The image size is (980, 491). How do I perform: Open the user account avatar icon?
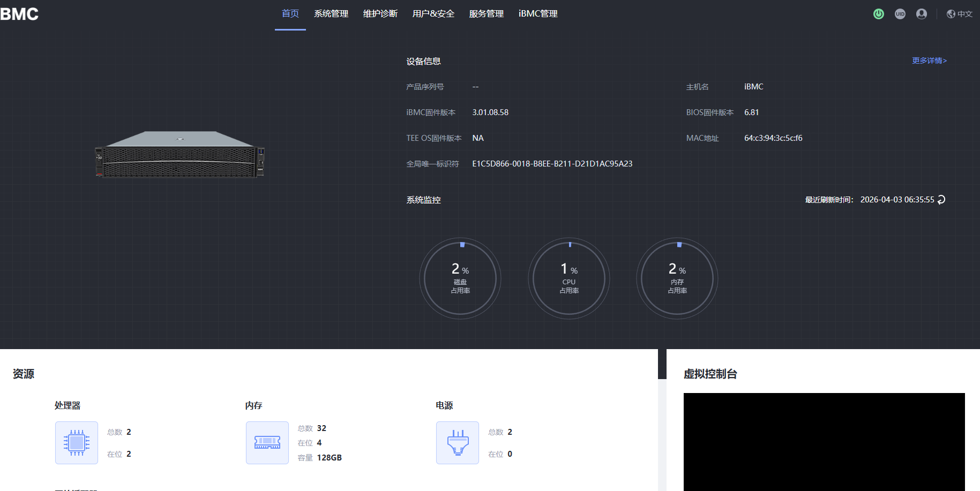[x=922, y=14]
